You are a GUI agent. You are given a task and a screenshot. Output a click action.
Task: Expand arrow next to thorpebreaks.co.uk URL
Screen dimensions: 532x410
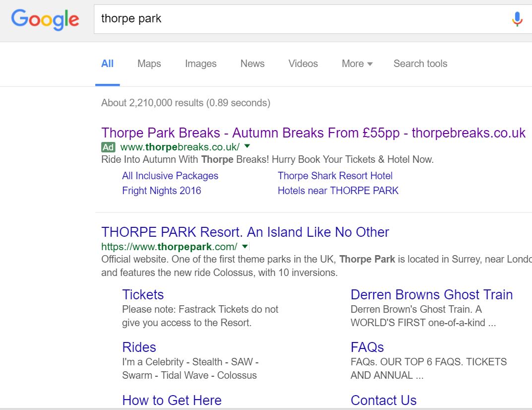point(247,146)
